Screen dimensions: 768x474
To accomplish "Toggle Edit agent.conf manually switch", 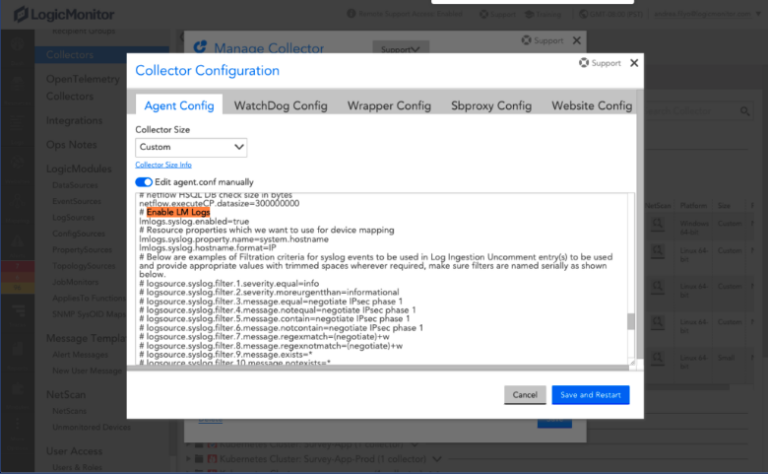I will point(143,182).
